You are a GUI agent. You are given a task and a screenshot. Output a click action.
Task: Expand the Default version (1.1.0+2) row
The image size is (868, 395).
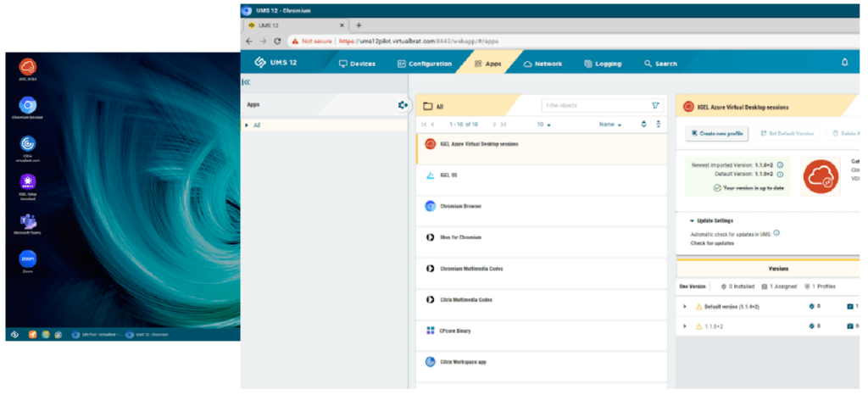click(x=685, y=307)
